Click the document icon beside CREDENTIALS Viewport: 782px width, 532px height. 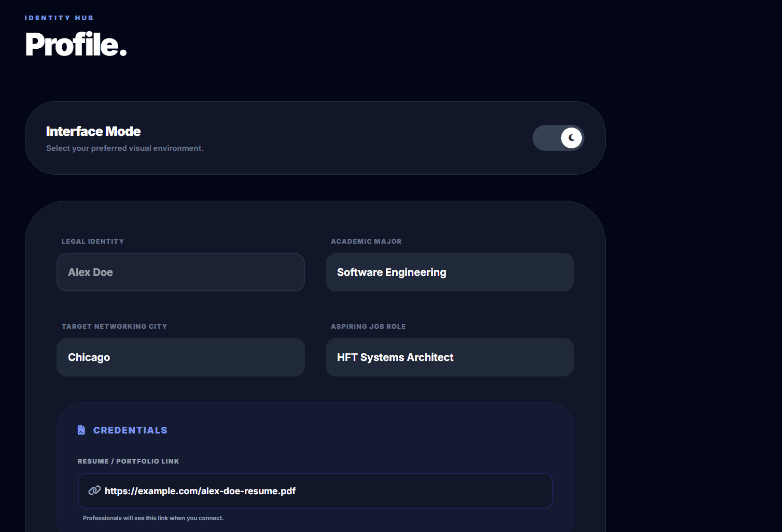coord(81,429)
